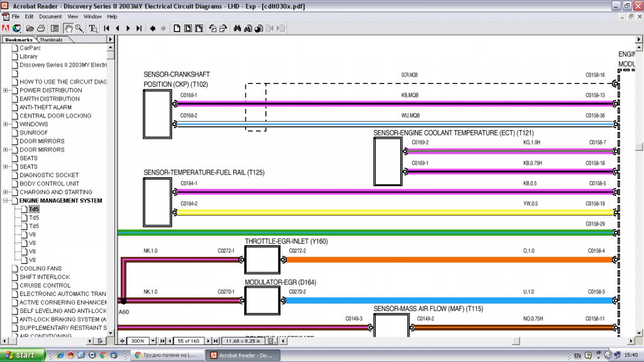Switch to the Thumbnails tab
This screenshot has width=644, height=362.
(x=52, y=40)
